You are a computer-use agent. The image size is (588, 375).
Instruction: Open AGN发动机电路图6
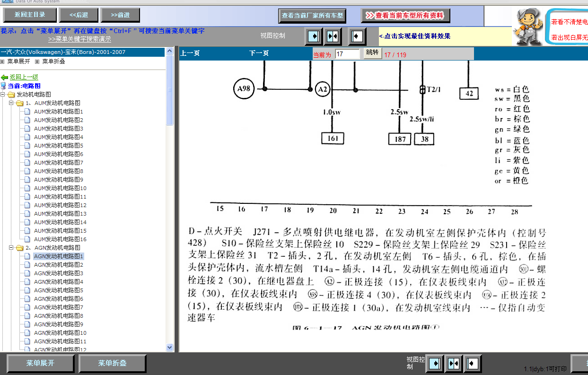pos(58,299)
